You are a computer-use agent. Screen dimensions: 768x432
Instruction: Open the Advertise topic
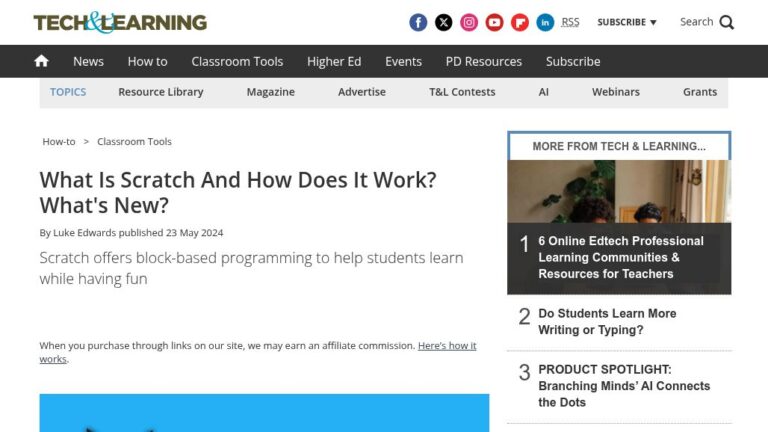click(361, 92)
